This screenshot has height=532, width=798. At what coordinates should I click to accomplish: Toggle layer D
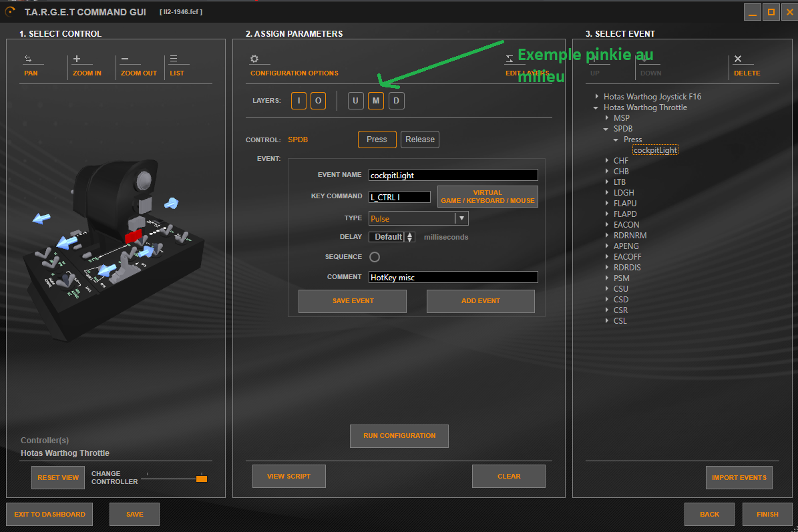[x=397, y=101]
